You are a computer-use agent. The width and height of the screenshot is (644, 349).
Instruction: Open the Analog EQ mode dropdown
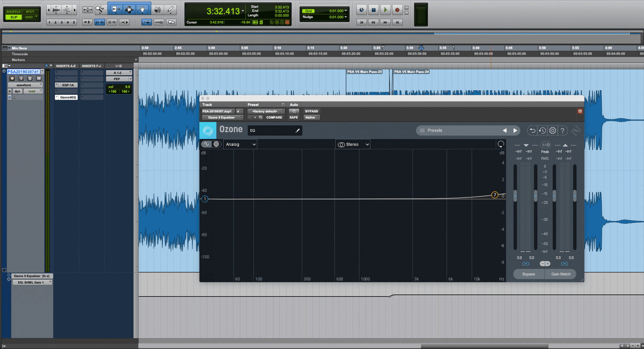(240, 144)
